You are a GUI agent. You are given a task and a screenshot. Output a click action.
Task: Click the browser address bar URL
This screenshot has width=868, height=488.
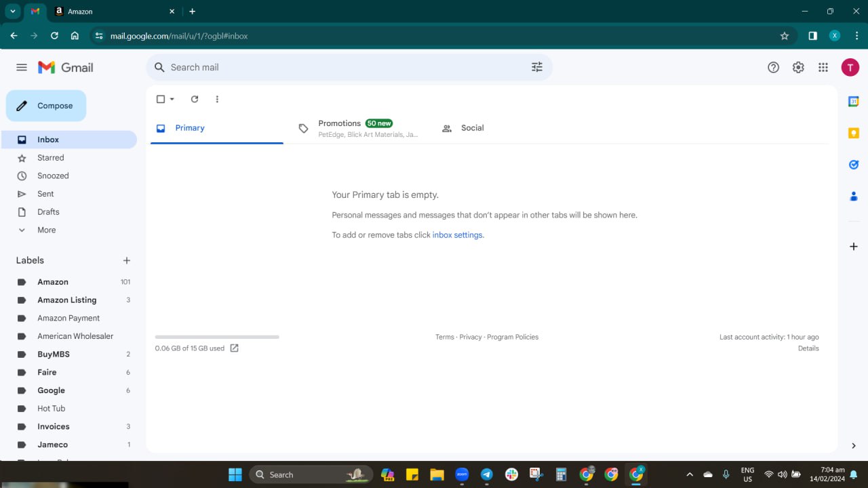pos(179,36)
